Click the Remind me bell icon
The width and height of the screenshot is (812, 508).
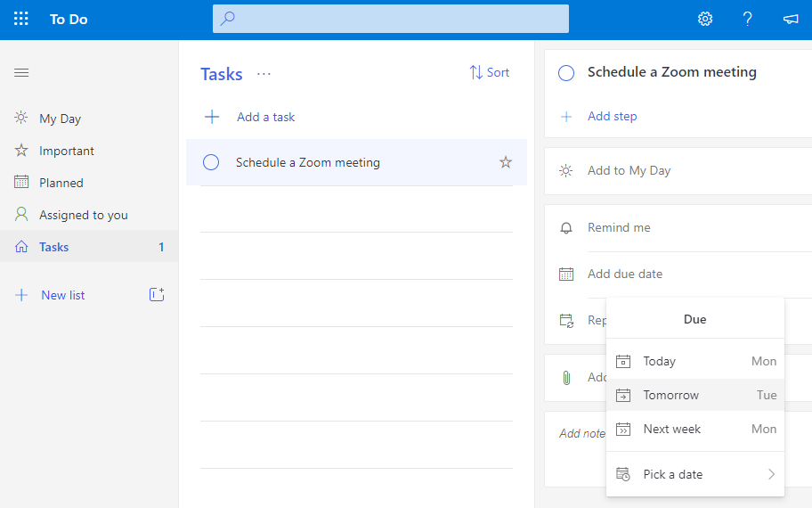[566, 228]
